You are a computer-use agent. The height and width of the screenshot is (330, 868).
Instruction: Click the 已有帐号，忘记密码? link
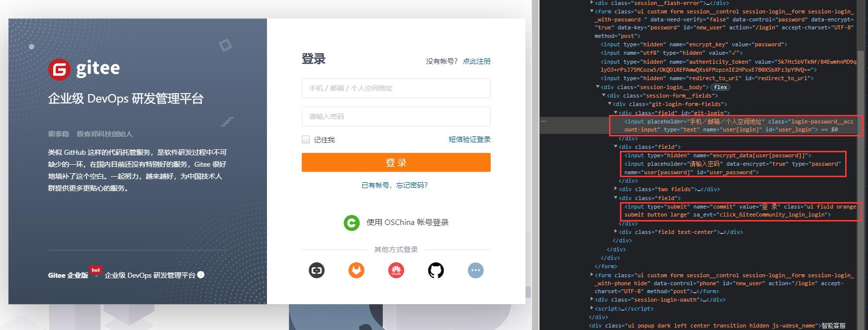click(395, 185)
